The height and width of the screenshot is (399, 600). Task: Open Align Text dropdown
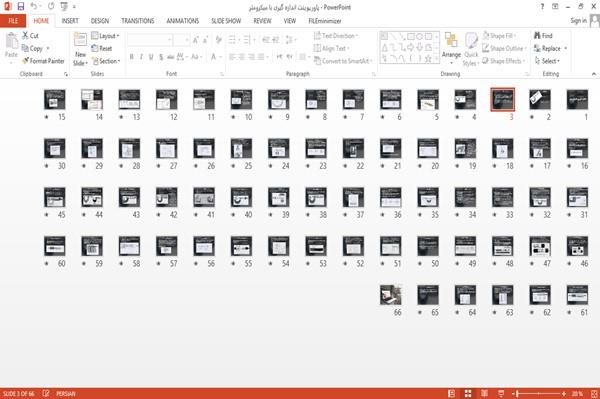point(331,48)
